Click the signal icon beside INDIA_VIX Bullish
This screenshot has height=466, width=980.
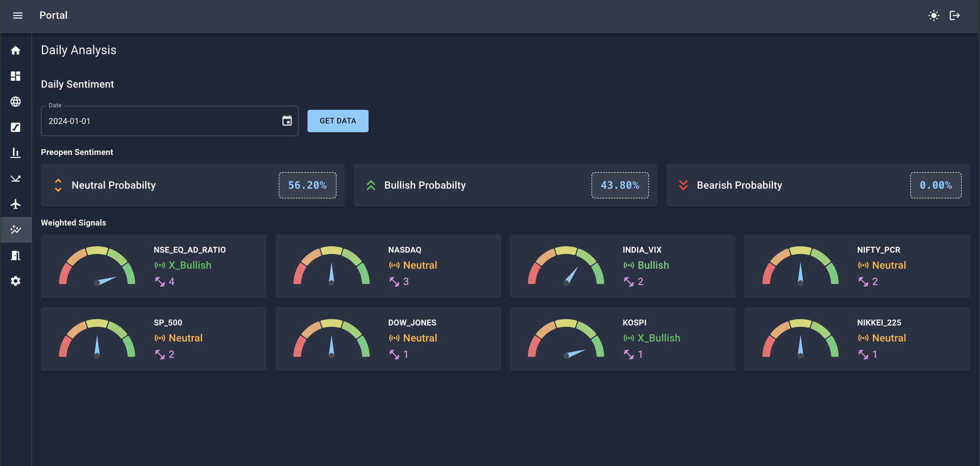tap(629, 265)
